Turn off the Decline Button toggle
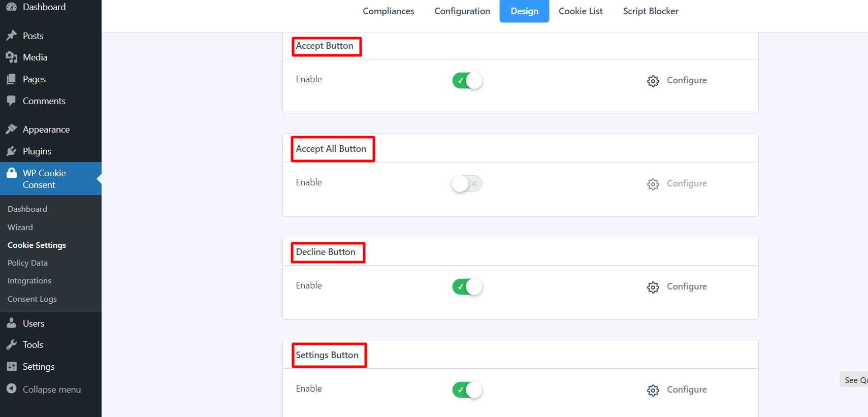 467,287
